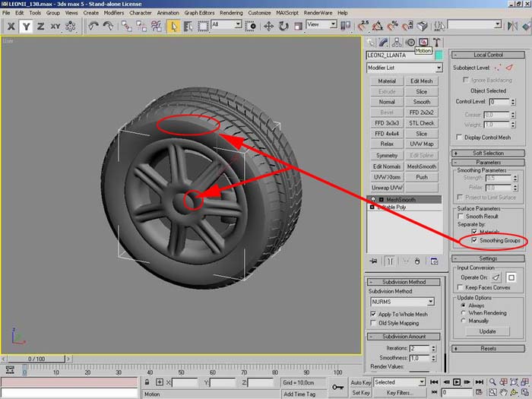The width and height of the screenshot is (532, 399).
Task: Open the Hierarchy command panel tab
Action: 397,43
